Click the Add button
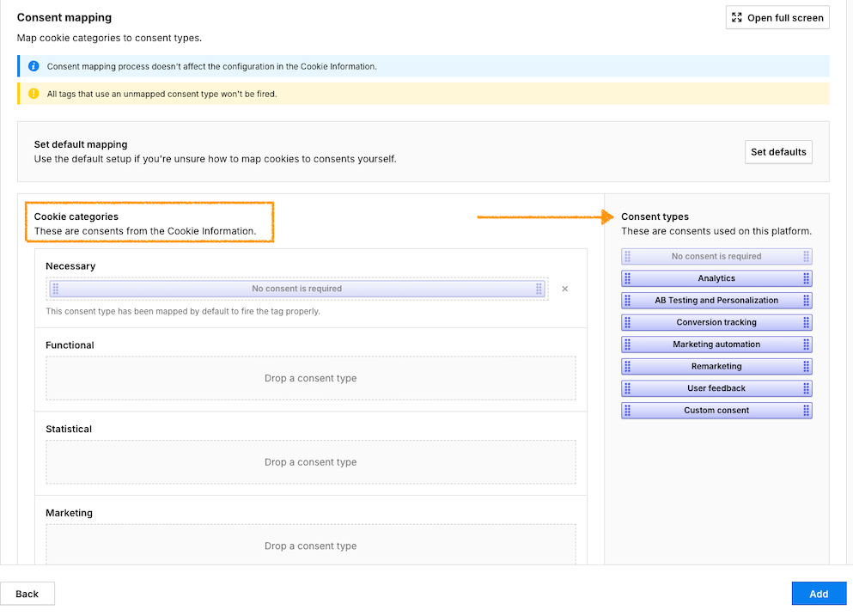 (x=819, y=593)
